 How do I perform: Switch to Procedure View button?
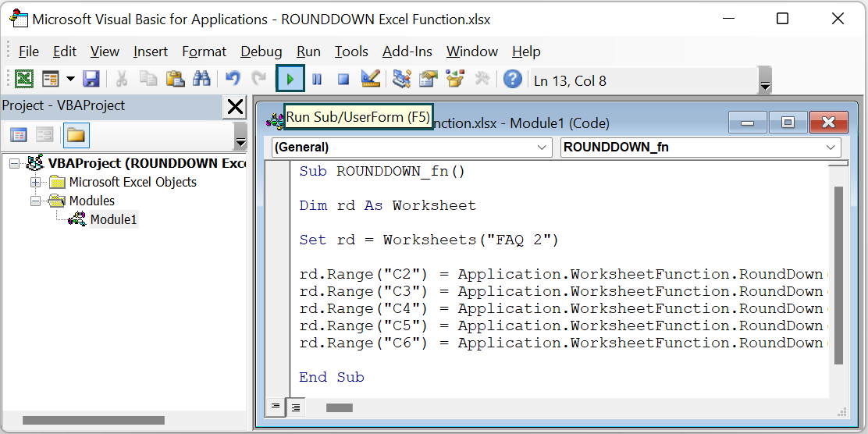click(x=275, y=407)
